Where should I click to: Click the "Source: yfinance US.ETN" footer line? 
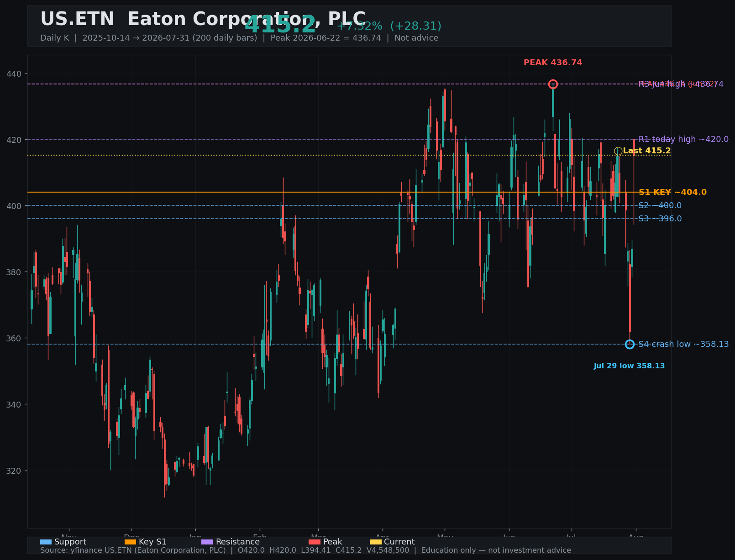[305, 550]
